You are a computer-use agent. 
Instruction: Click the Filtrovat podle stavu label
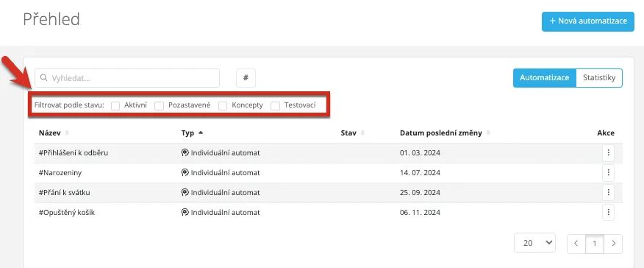pyautogui.click(x=69, y=105)
